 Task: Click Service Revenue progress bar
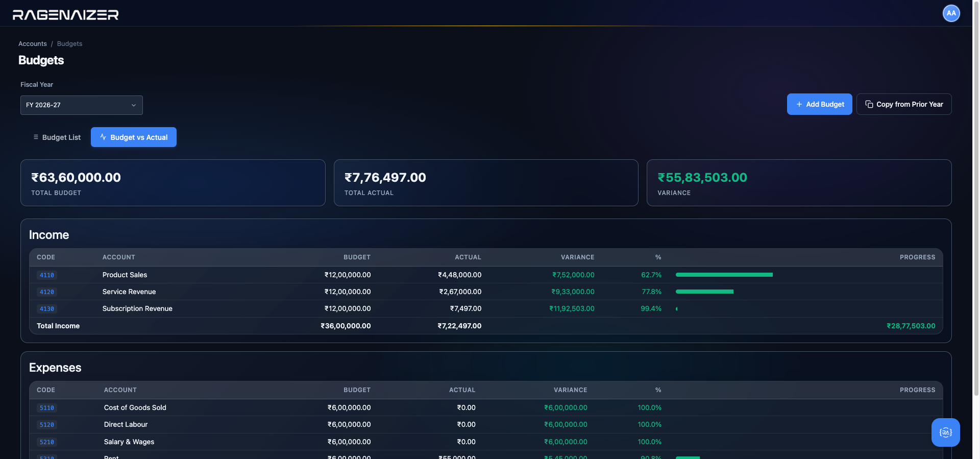[x=704, y=292]
